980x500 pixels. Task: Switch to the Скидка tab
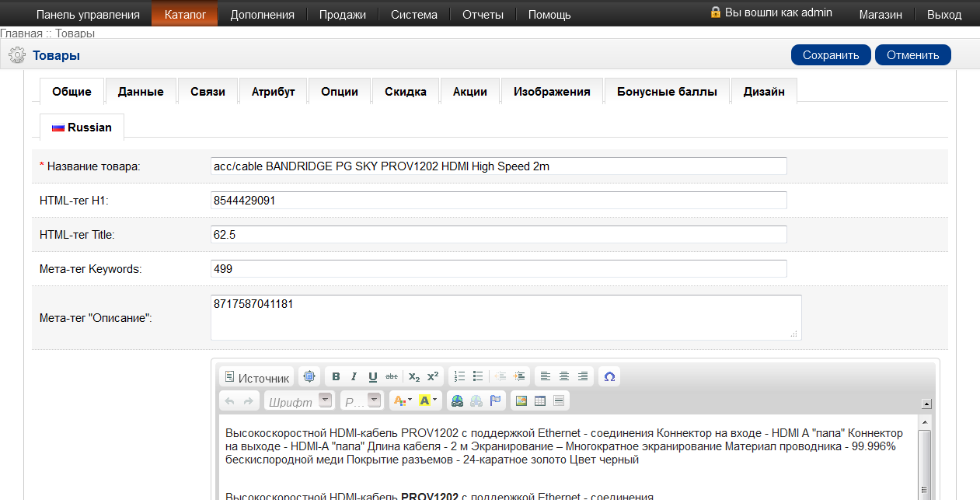(406, 91)
